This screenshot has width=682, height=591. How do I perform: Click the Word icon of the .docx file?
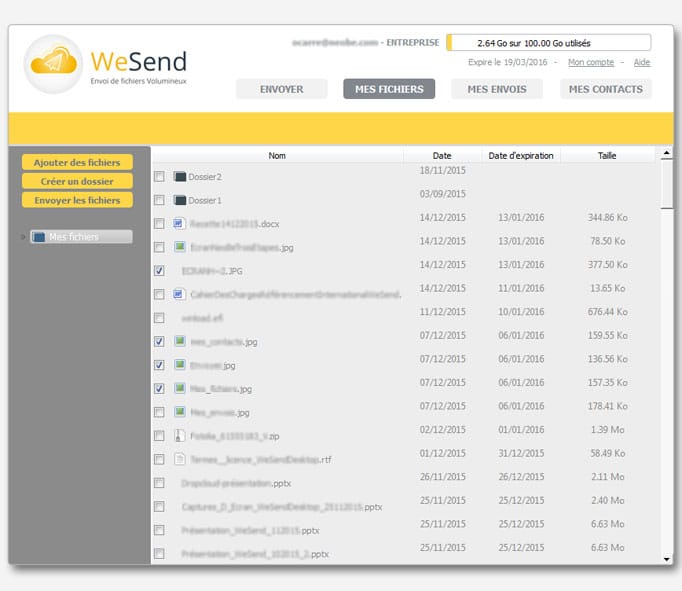180,224
